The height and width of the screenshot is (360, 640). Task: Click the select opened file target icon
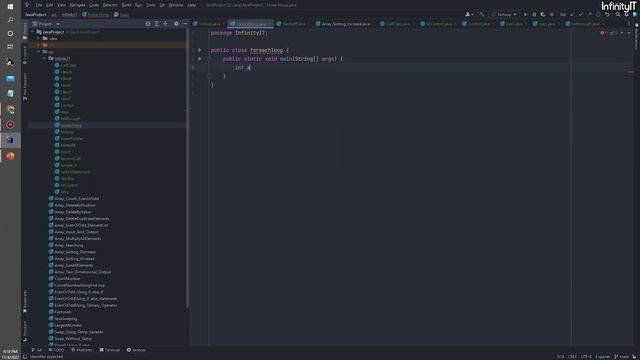pyautogui.click(x=148, y=24)
